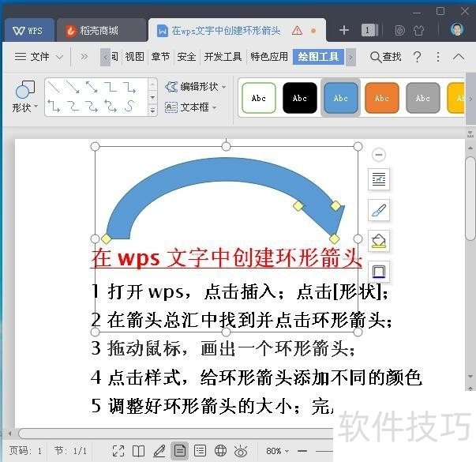Open the 特色应用 ribbon tab
The image size is (476, 462).
269,57
